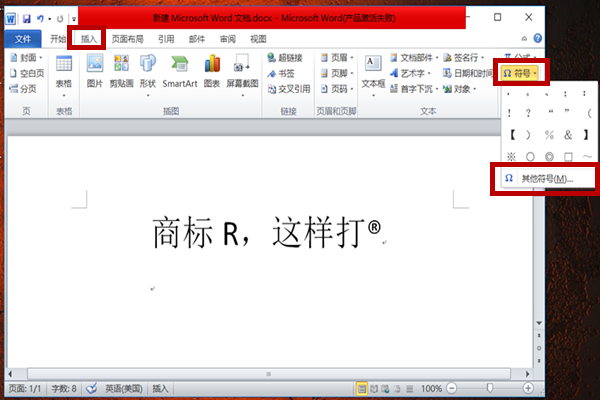
Task: Insert 日期和时间 date and time
Action: point(468,73)
